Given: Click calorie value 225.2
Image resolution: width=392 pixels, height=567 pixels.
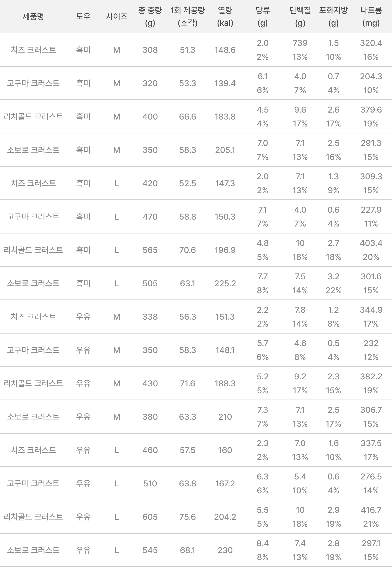Looking at the screenshot, I should pyautogui.click(x=225, y=283).
